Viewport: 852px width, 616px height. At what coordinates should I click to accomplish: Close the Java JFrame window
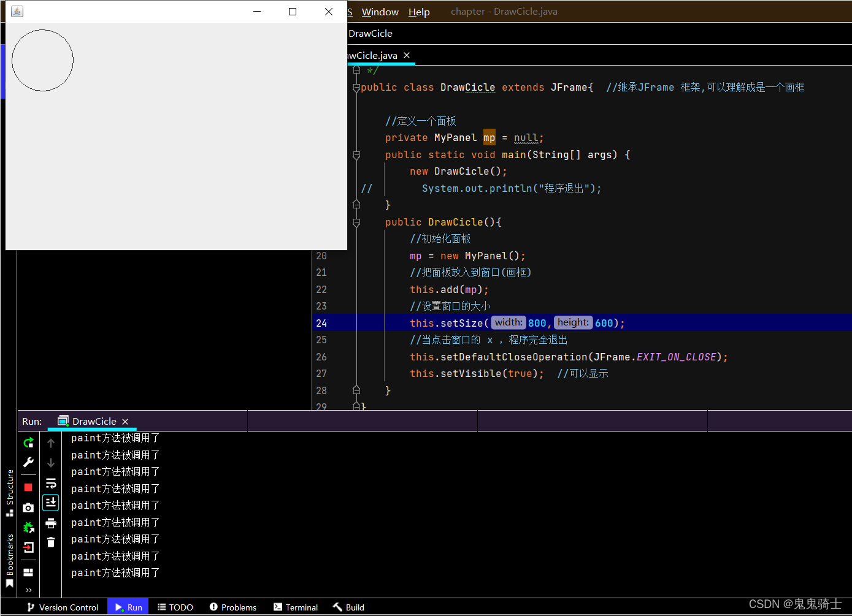pos(329,12)
